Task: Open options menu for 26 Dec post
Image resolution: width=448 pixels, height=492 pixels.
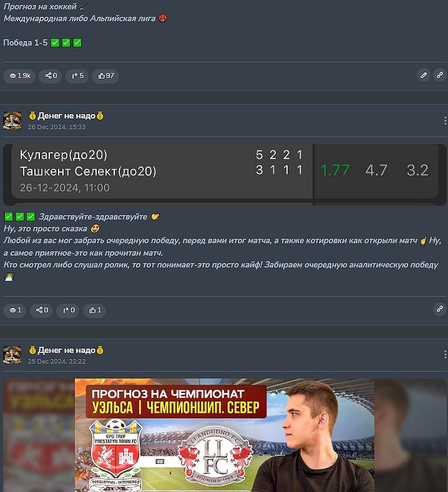Action: pos(445,120)
